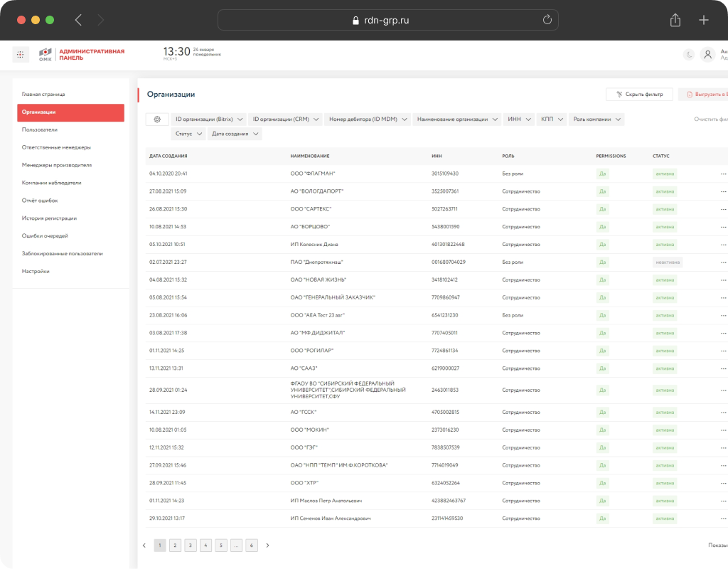The width and height of the screenshot is (728, 569).
Task: Expand Роль компании filter dropdown
Action: (596, 119)
